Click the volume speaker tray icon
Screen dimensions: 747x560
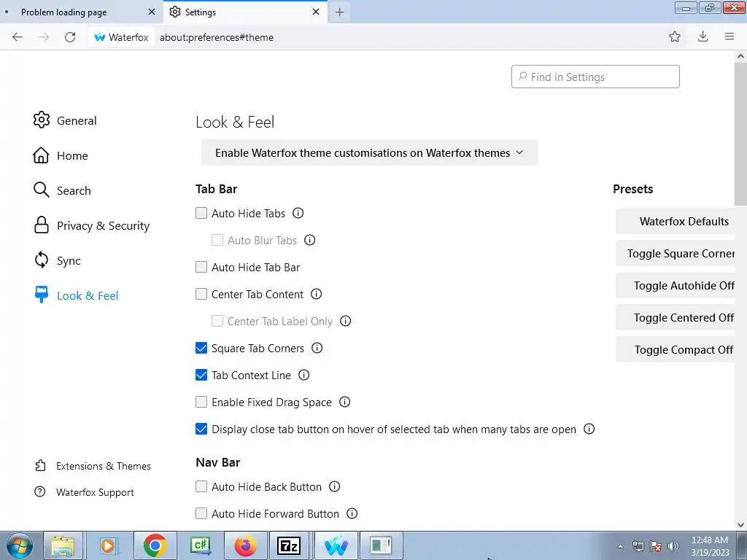tap(673, 546)
